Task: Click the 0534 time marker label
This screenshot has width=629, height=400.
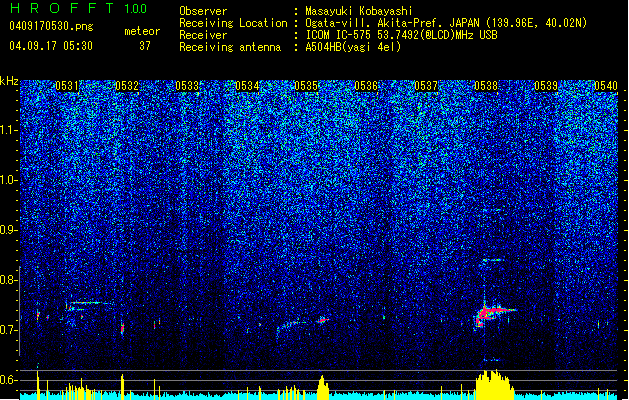Action: click(x=247, y=86)
